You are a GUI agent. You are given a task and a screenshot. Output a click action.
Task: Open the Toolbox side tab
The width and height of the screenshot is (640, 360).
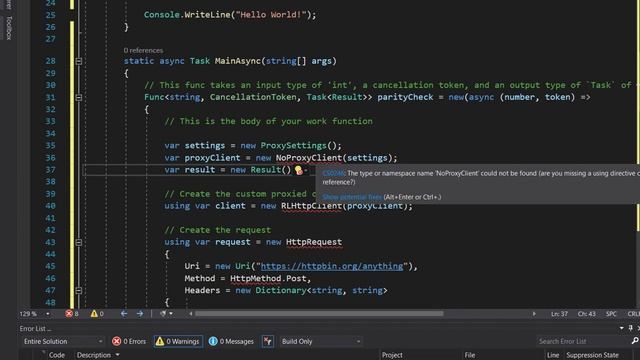click(9, 28)
